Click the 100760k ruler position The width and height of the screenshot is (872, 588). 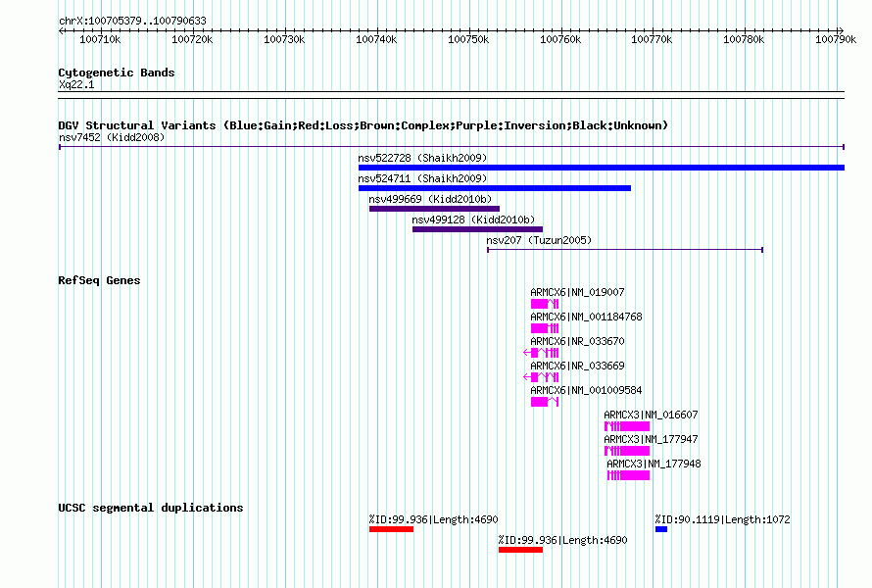(x=560, y=39)
